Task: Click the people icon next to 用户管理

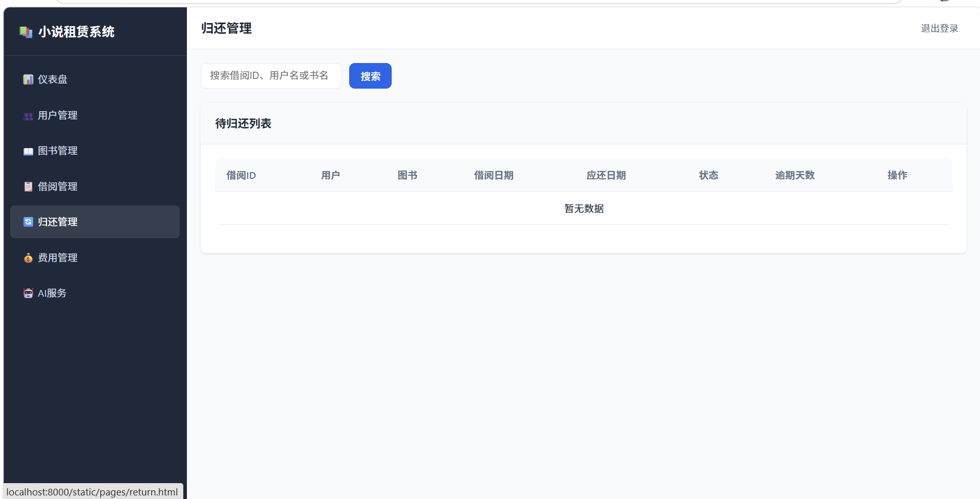Action: pyautogui.click(x=28, y=116)
